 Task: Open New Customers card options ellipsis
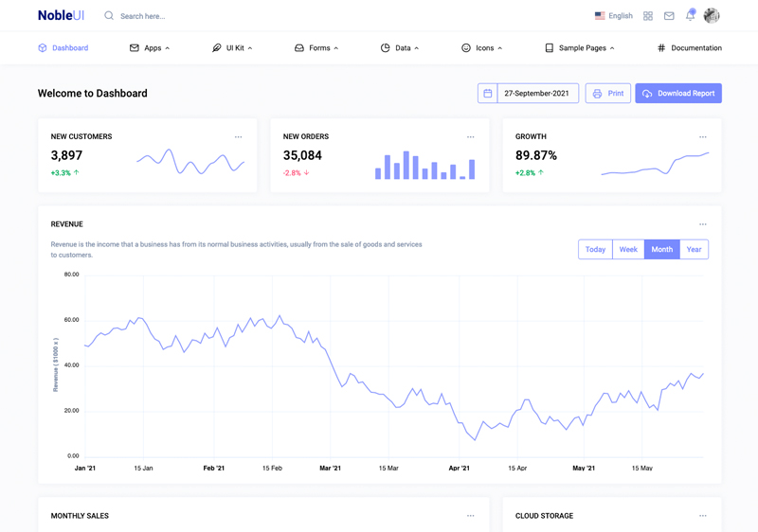pyautogui.click(x=238, y=137)
